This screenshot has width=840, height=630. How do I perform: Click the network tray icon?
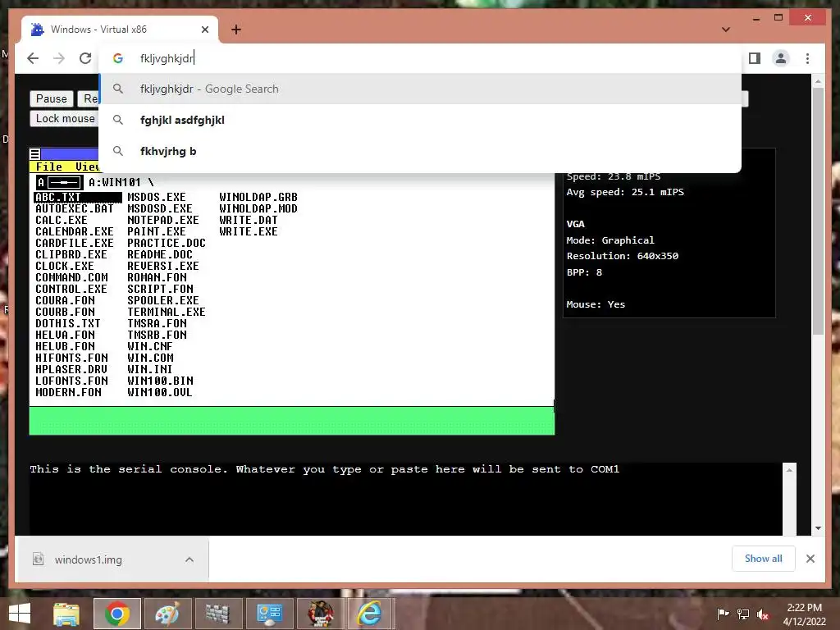tap(743, 614)
